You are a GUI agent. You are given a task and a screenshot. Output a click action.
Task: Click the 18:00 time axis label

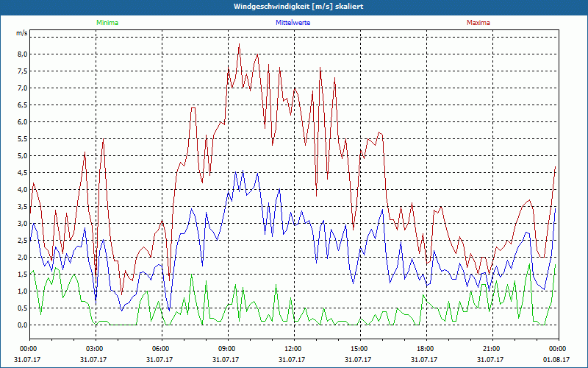point(426,349)
